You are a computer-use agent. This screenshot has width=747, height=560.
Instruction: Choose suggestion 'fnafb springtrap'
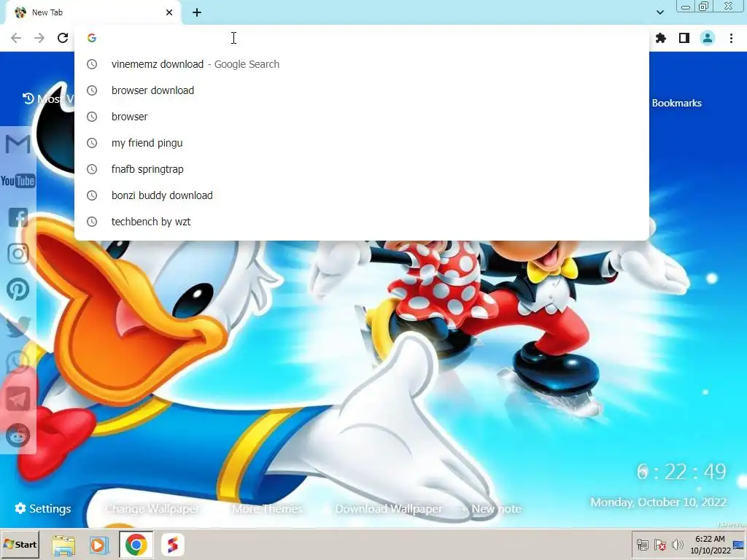(362, 169)
